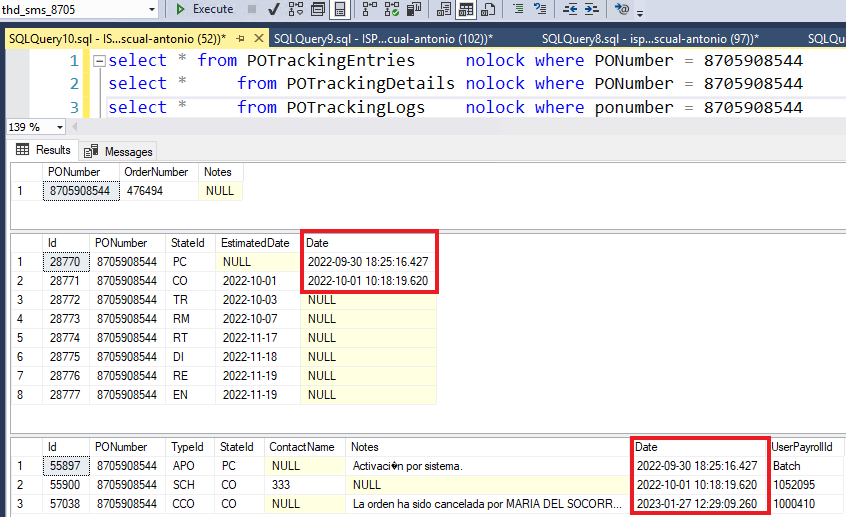Toggle Include Live Query Statistics
This screenshot has width=846, height=517.
(x=392, y=9)
